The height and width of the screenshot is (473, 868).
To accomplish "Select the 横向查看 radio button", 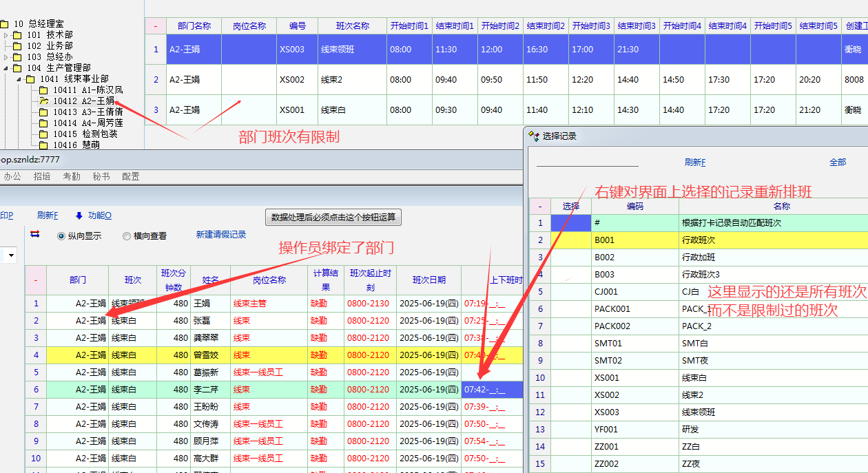I will tap(127, 236).
